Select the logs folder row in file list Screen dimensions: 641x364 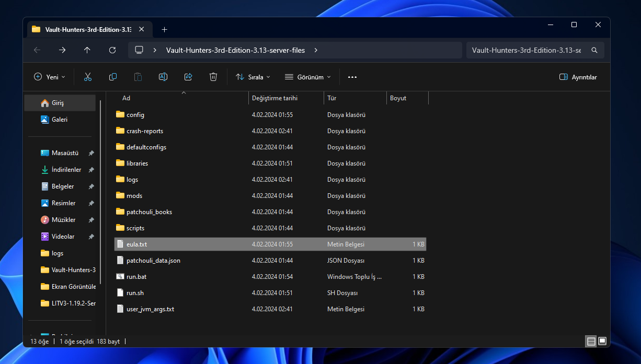tap(270, 179)
